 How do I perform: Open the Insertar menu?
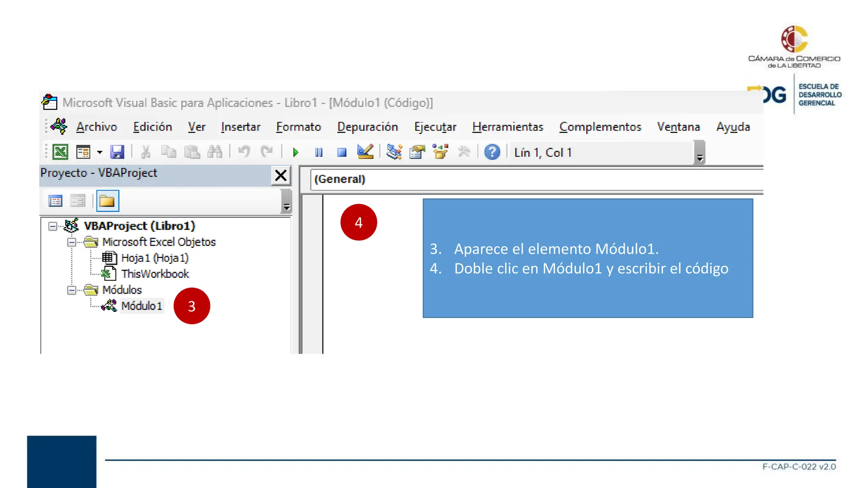click(240, 127)
